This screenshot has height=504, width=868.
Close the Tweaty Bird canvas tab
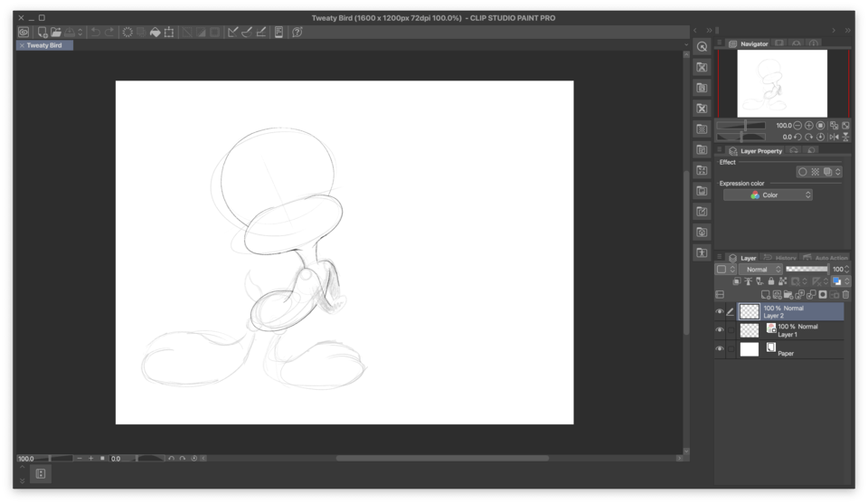pos(22,45)
